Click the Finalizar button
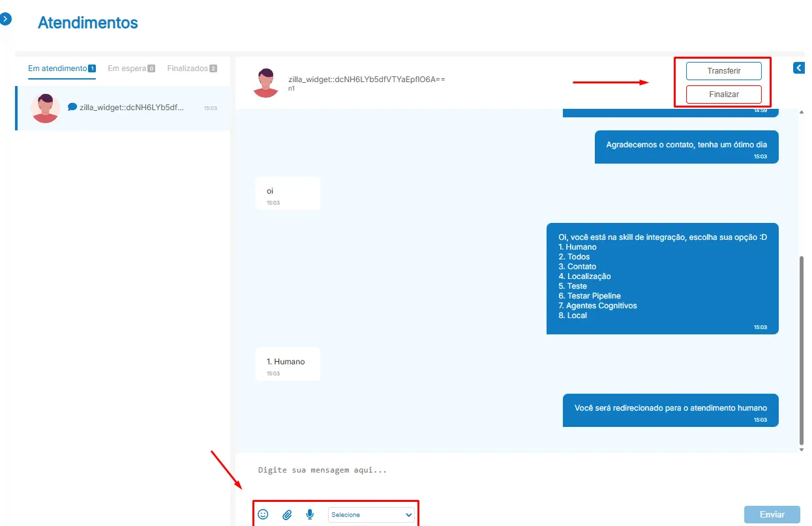This screenshot has height=526, width=812. click(x=724, y=95)
